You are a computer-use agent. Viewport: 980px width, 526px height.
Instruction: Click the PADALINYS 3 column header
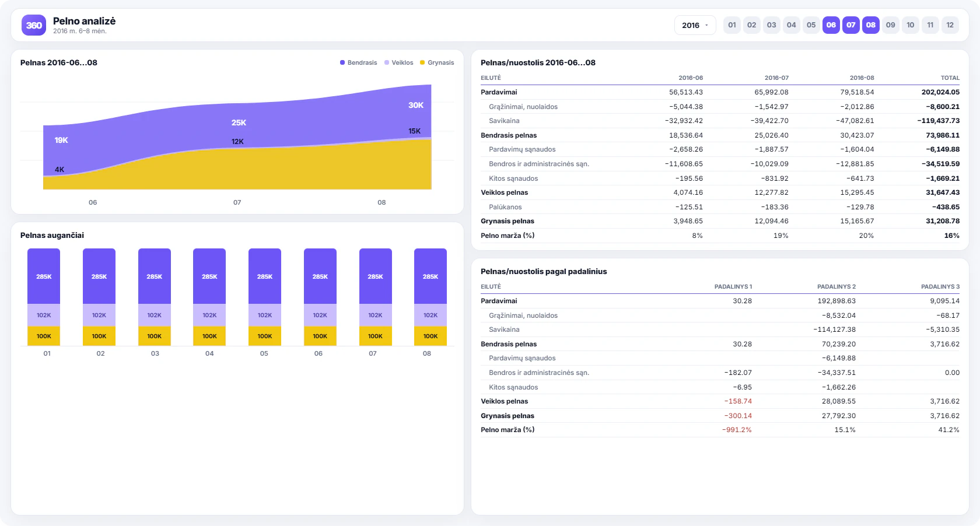point(940,286)
